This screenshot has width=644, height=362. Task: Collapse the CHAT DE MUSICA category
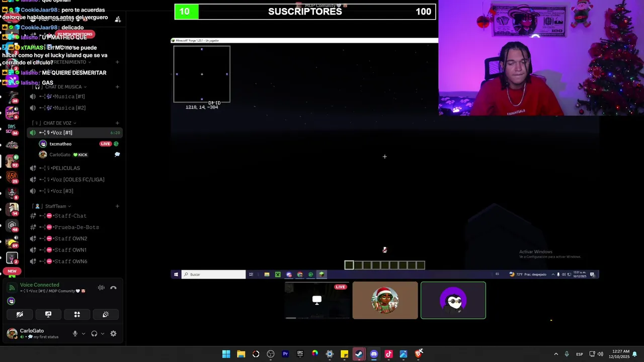point(60,87)
